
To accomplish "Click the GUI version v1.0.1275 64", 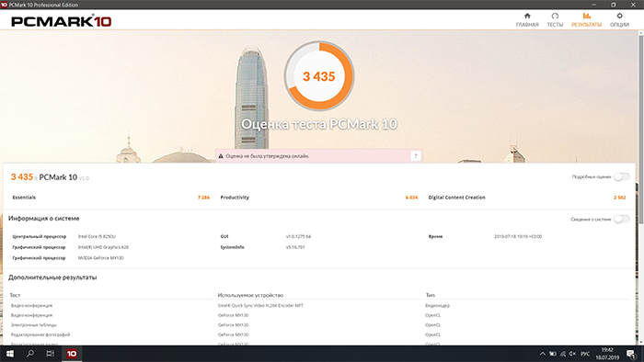I will coord(298,236).
